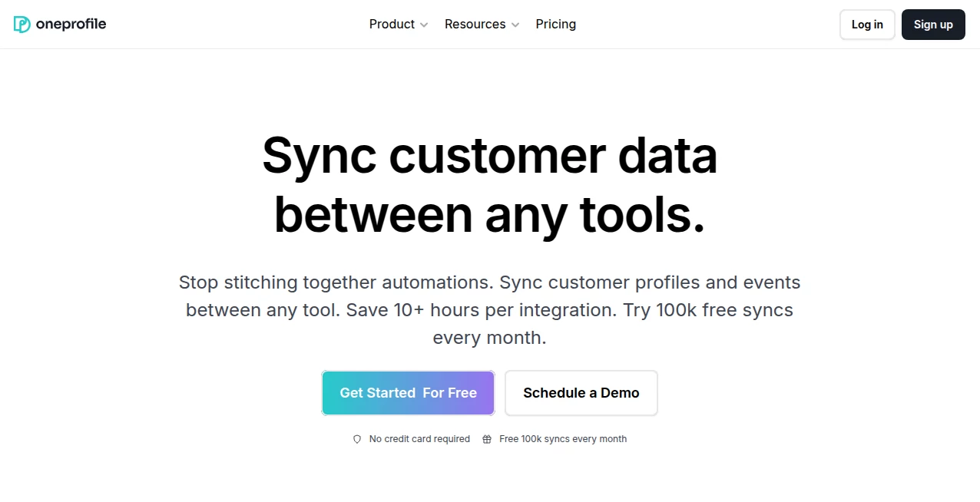The width and height of the screenshot is (980, 502).
Task: Click the Log in button
Action: click(x=866, y=24)
